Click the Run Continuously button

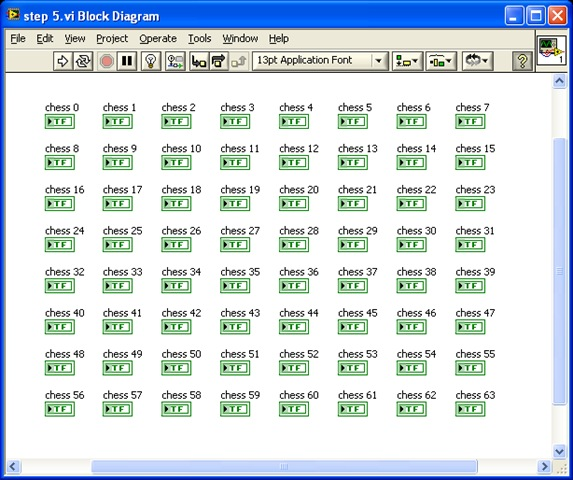[x=83, y=61]
